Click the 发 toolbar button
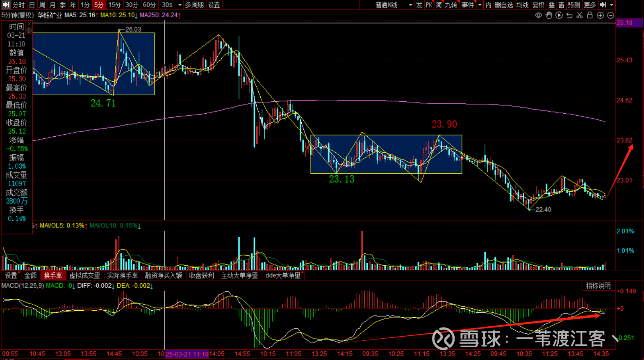The height and width of the screenshot is (360, 644). coord(419,5)
